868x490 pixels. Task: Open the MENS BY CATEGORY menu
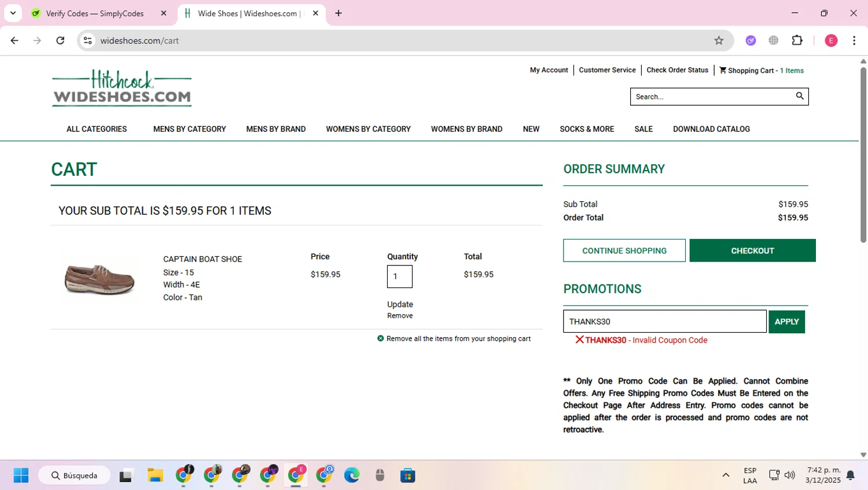click(190, 129)
